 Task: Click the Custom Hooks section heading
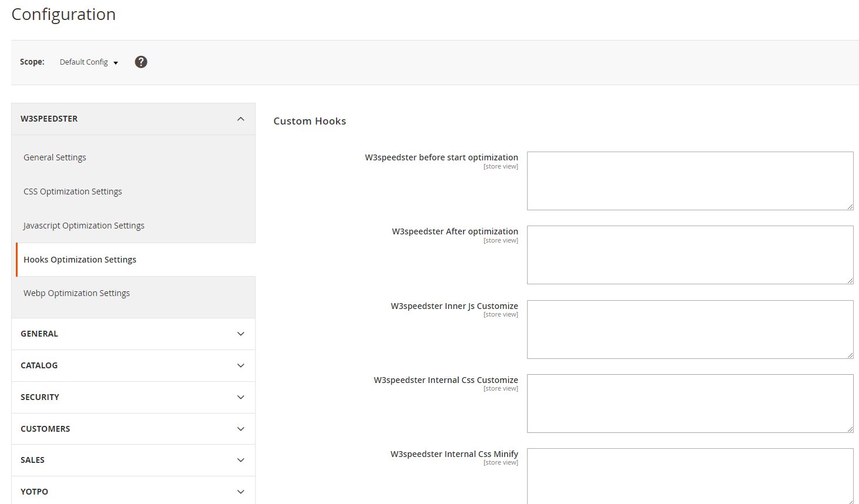point(310,122)
